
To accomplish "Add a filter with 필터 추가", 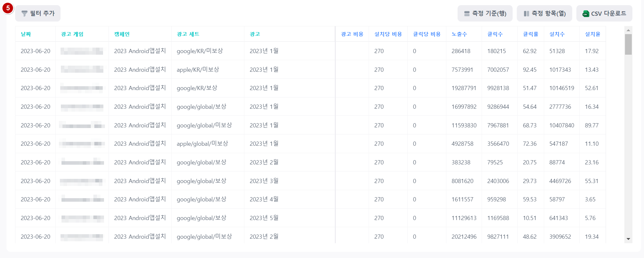I will pyautogui.click(x=38, y=14).
